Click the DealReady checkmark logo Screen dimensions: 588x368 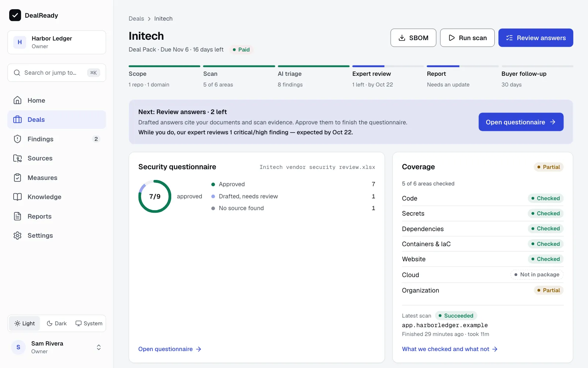pos(15,15)
